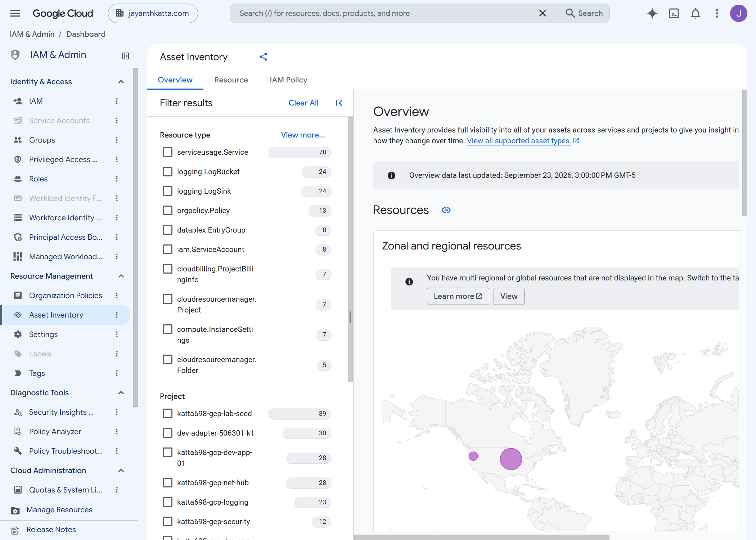Open options dots for Policy Analyzer item
This screenshot has width=756, height=540.
coord(117,432)
